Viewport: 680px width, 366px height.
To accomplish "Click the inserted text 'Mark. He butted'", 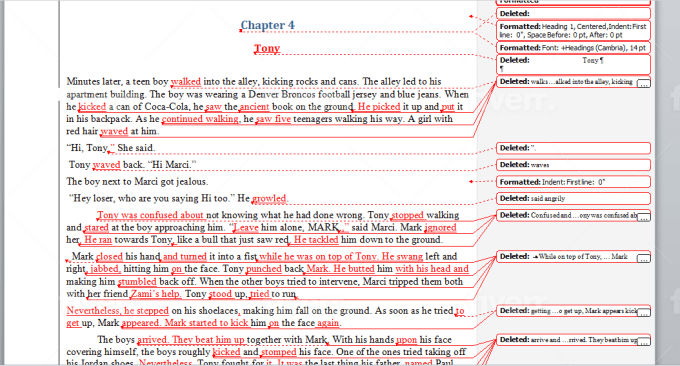I will [340, 269].
